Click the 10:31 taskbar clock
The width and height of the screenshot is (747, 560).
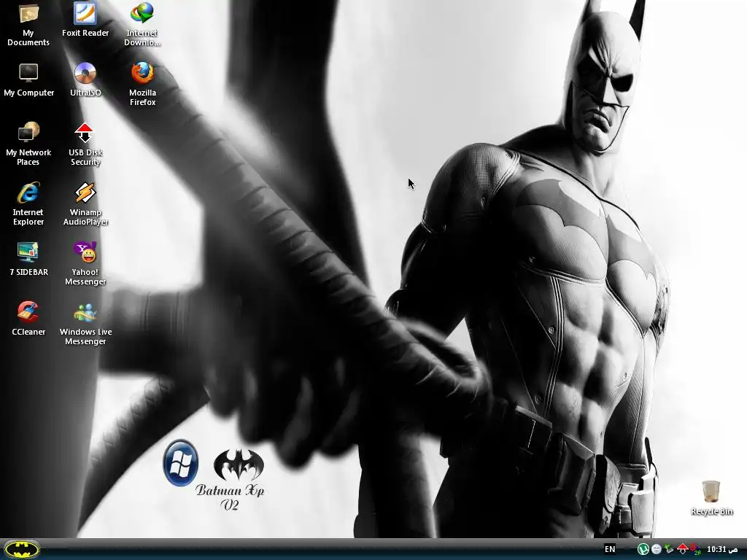[x=721, y=549]
